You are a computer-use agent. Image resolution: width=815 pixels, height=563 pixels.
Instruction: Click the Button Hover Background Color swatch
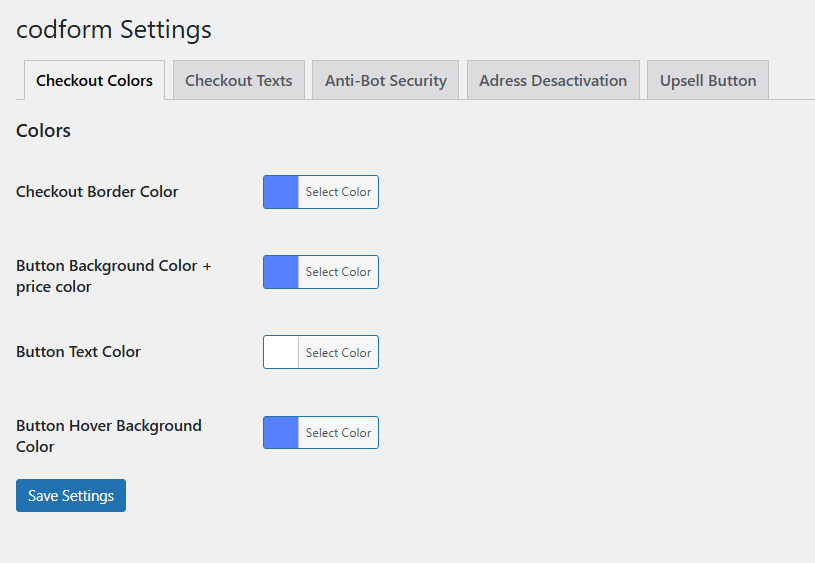[x=281, y=433]
